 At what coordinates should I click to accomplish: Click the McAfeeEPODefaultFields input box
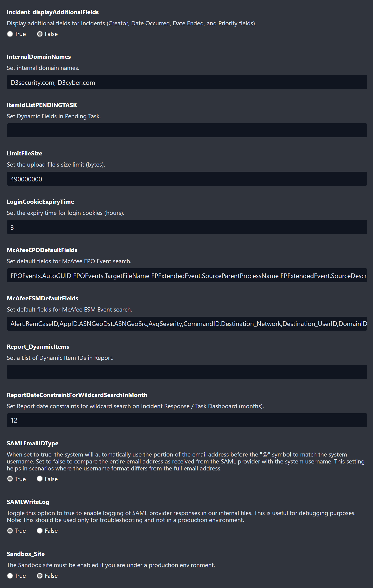187,276
